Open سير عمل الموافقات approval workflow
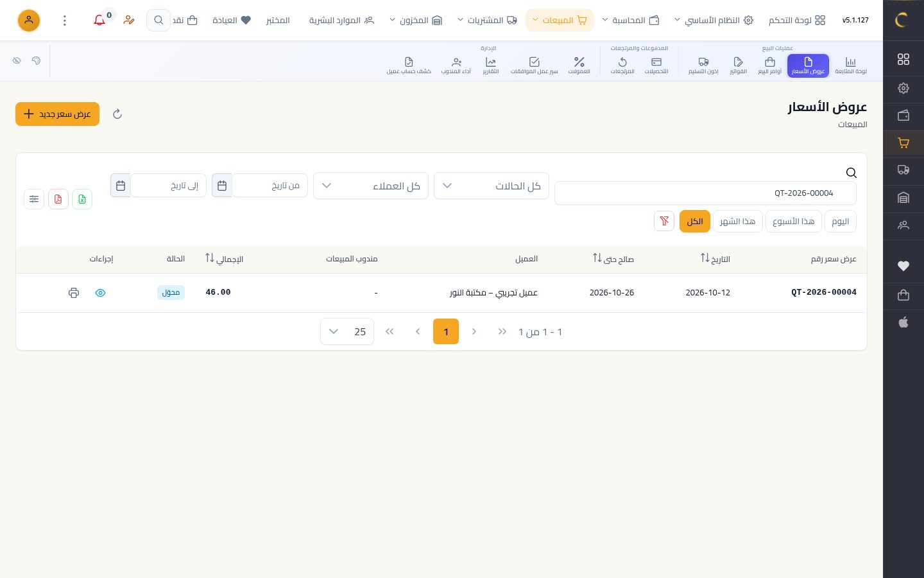Screen dimensions: 924x578 535,66
